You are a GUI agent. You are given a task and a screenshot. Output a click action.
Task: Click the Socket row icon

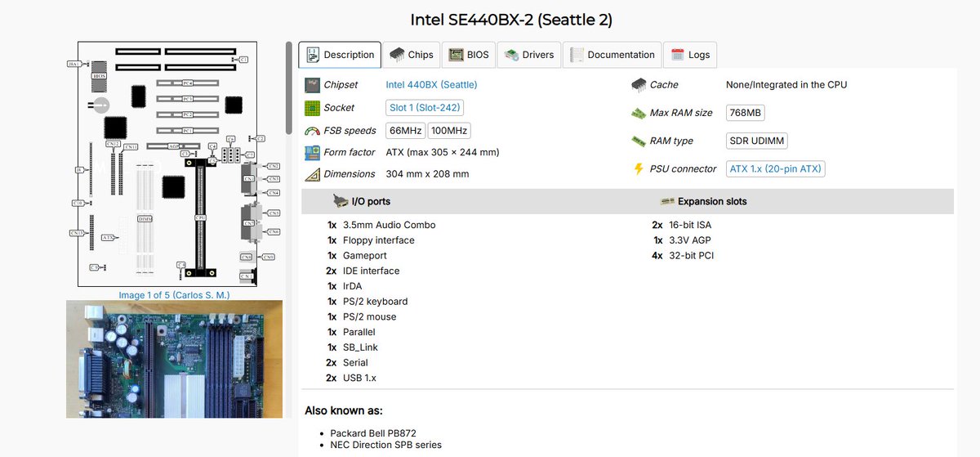[x=312, y=108]
